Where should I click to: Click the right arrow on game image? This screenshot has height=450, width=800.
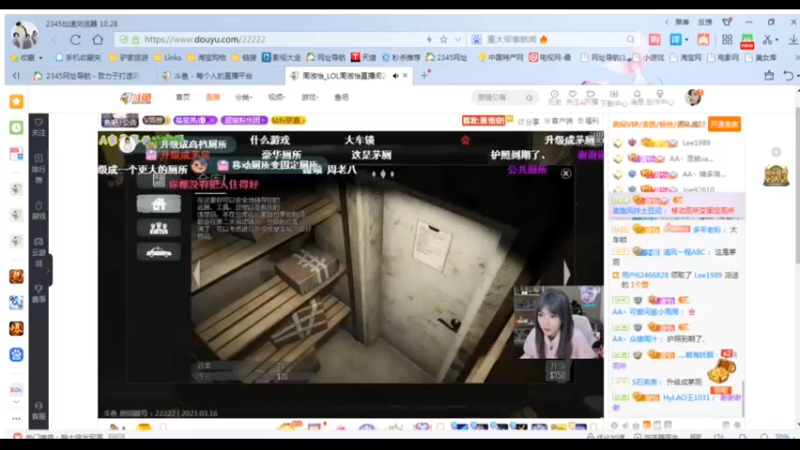coord(566,273)
